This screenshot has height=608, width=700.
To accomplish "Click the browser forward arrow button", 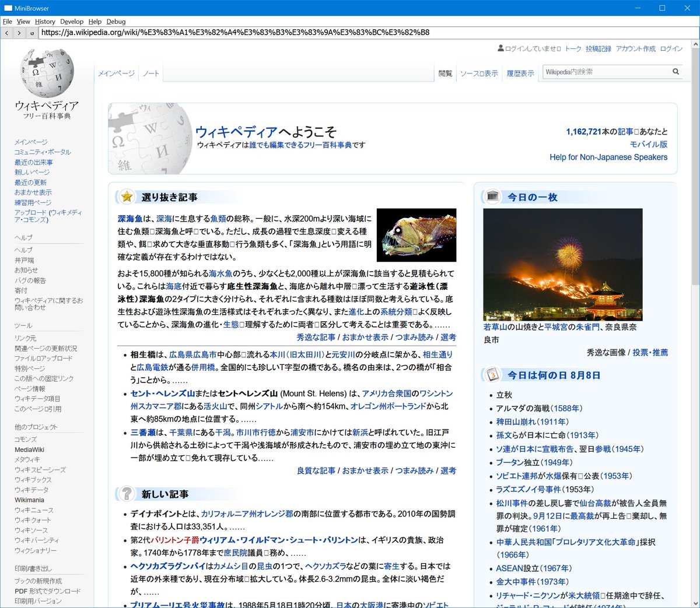I will point(19,33).
